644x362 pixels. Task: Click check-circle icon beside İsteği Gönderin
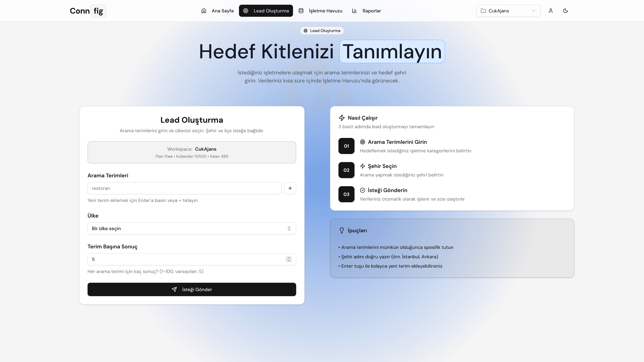[x=362, y=190]
